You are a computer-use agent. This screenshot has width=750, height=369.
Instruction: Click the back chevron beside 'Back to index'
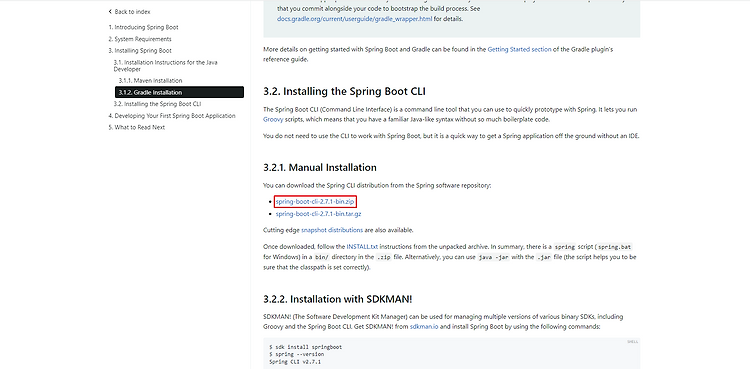pos(110,11)
